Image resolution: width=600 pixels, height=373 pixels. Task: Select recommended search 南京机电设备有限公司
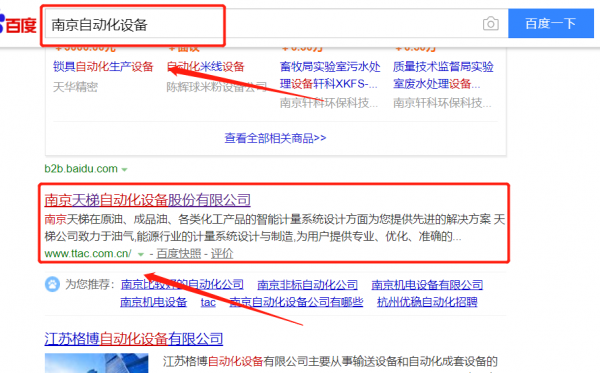click(x=427, y=285)
